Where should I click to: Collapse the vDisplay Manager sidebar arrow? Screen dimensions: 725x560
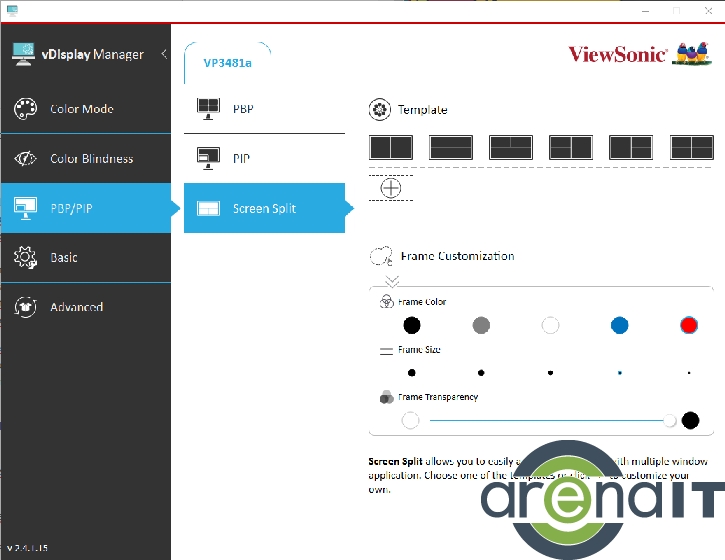click(164, 54)
